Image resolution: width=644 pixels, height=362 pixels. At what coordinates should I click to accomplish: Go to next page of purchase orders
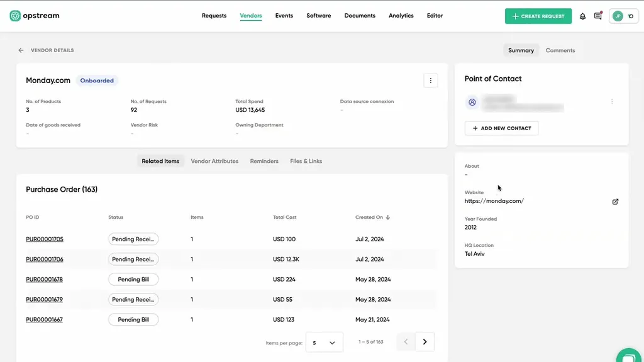click(x=425, y=341)
